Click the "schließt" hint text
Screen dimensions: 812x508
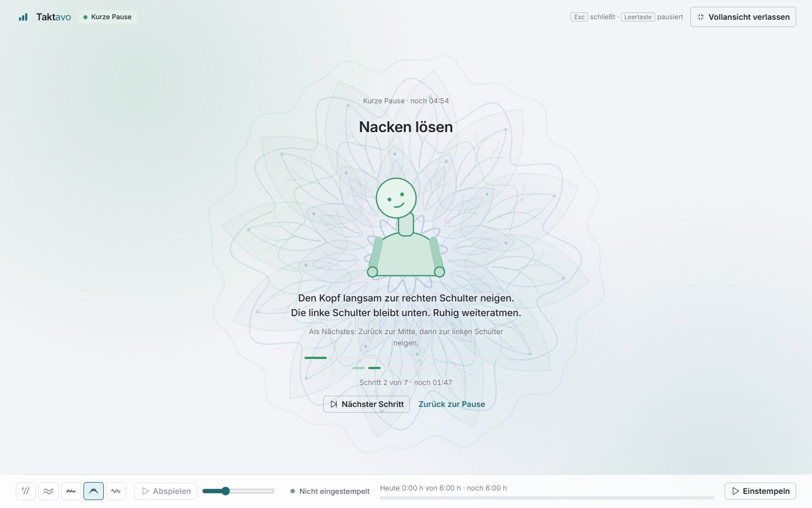603,17
